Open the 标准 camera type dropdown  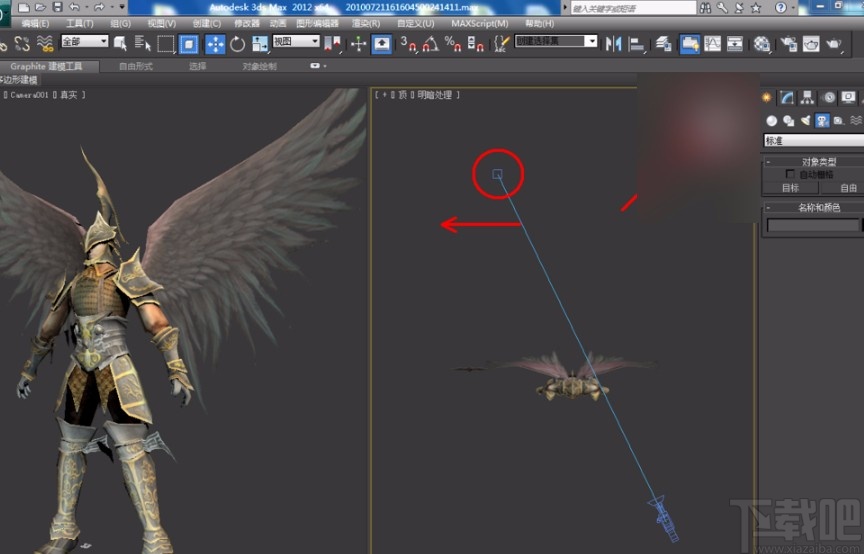813,141
